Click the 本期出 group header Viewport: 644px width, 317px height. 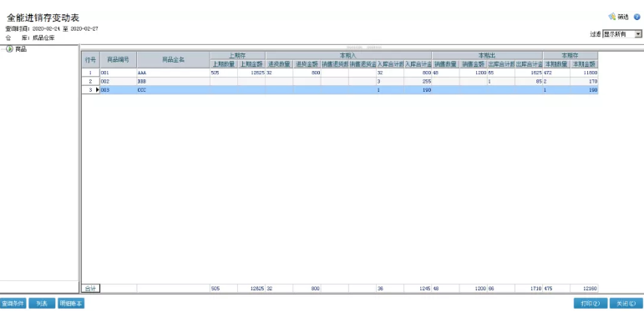487,55
